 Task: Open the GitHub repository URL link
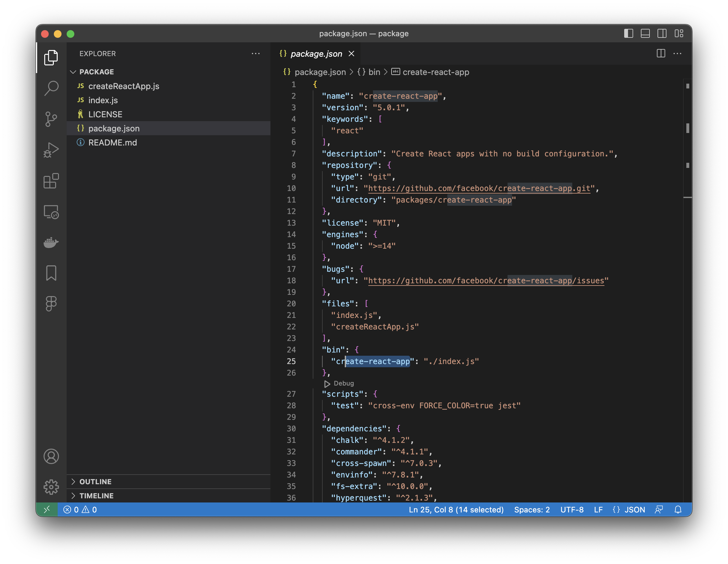pos(479,188)
